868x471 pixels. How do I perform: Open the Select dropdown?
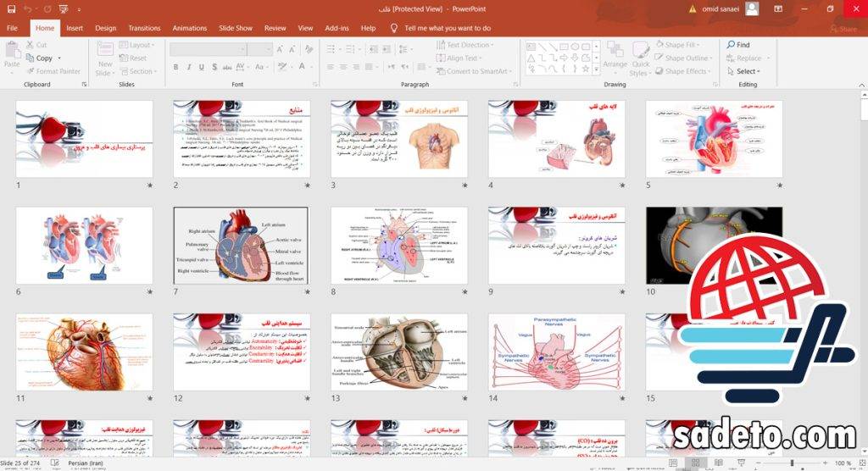pos(743,71)
